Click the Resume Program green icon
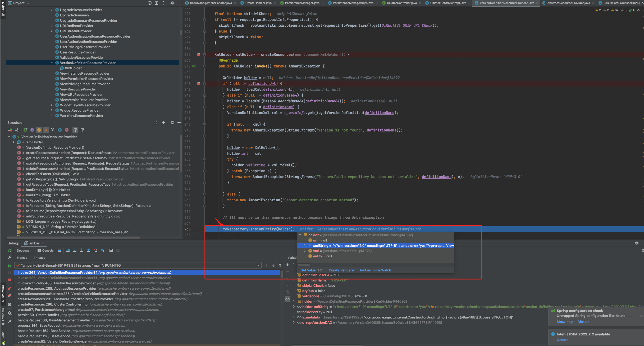 coord(10,266)
